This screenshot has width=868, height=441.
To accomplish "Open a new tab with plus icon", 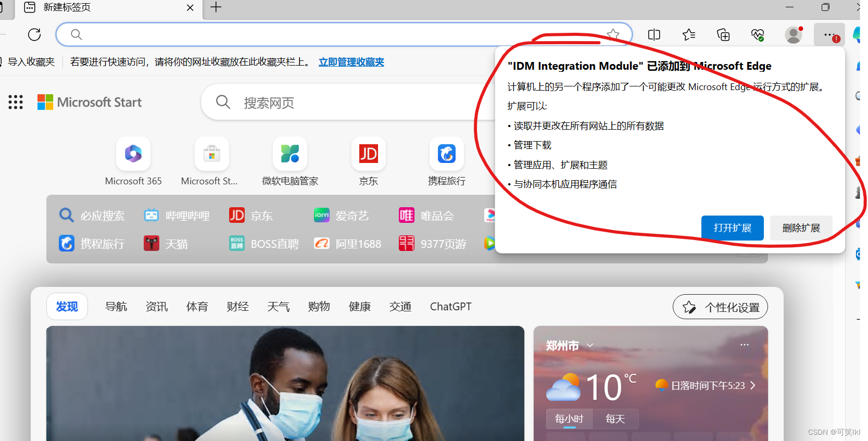I will tap(216, 7).
